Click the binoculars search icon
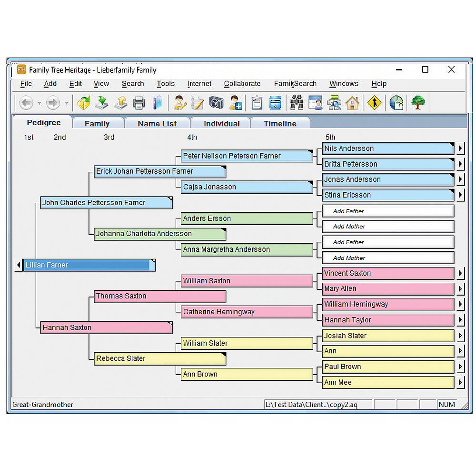Screen dimensions: 476x476 coord(297,103)
